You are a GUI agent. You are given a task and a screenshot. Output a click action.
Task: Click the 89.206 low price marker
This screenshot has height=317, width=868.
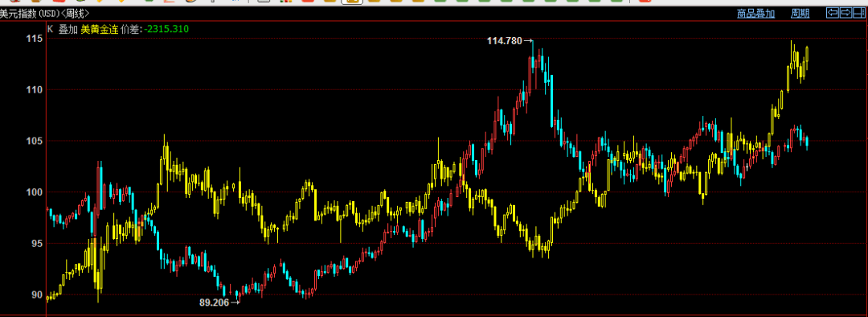coord(215,303)
